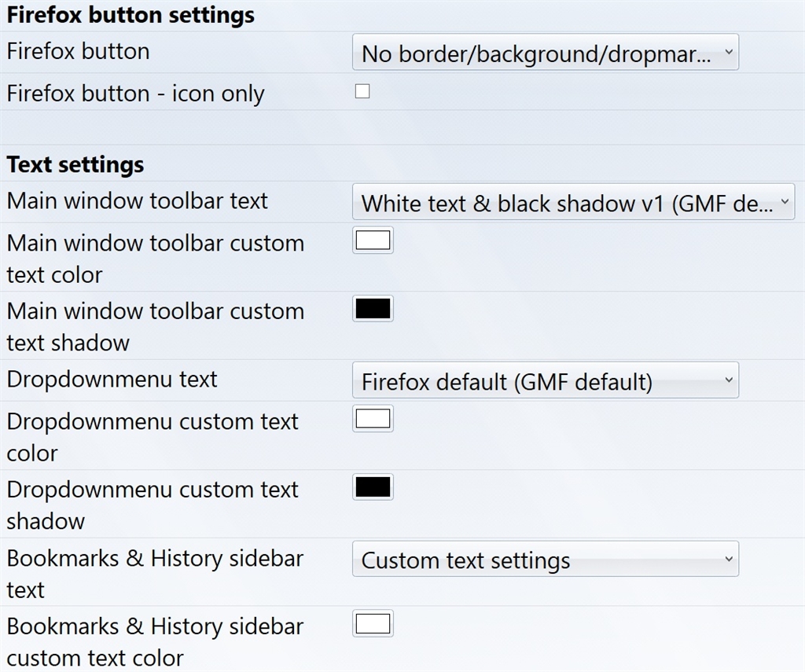Expand the Main window toolbar text dropdown

coord(573,202)
